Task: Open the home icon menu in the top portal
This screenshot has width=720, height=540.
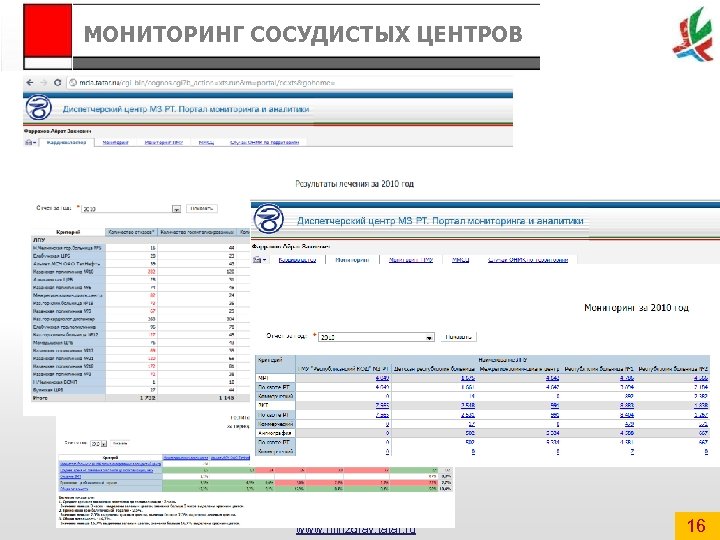Action: click(x=30, y=143)
